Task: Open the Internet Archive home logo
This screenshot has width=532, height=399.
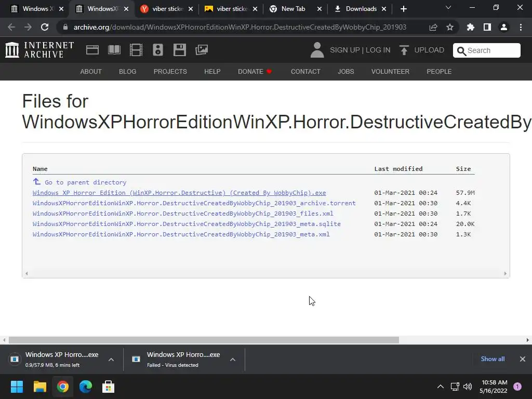Action: pos(39,50)
